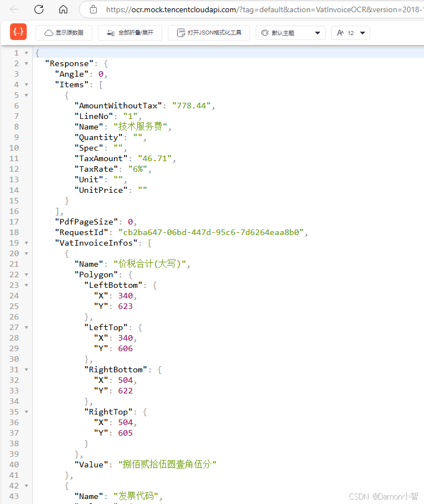The height and width of the screenshot is (504, 424).
Task: Click the "Response" key
Action: pyautogui.click(x=69, y=64)
